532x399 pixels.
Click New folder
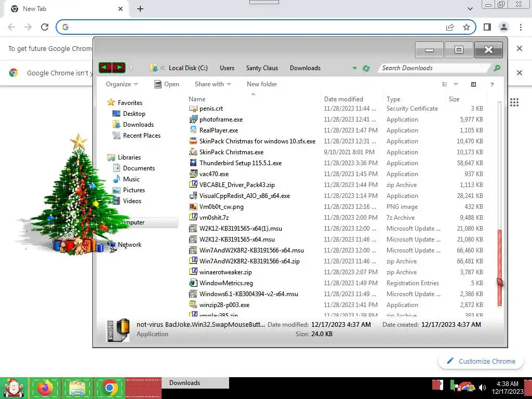pyautogui.click(x=262, y=84)
